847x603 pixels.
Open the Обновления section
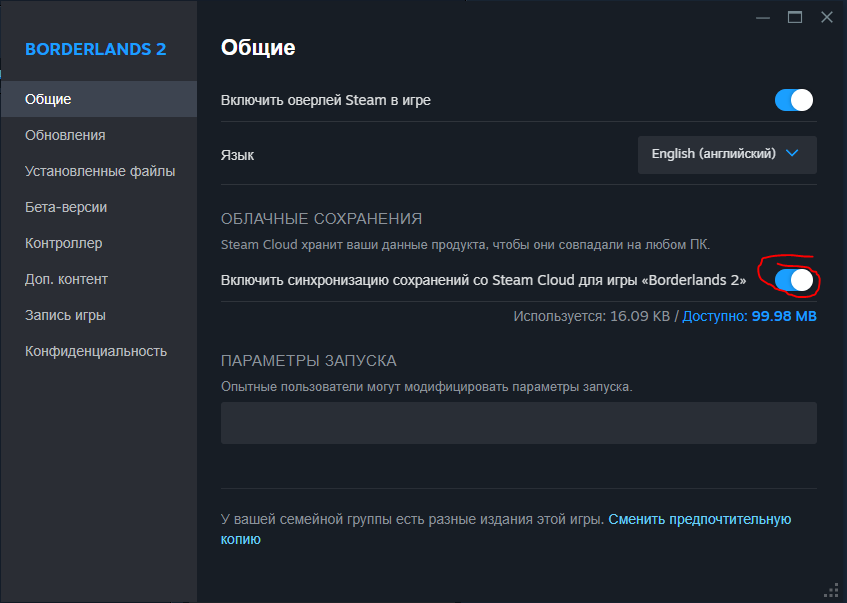[99, 135]
